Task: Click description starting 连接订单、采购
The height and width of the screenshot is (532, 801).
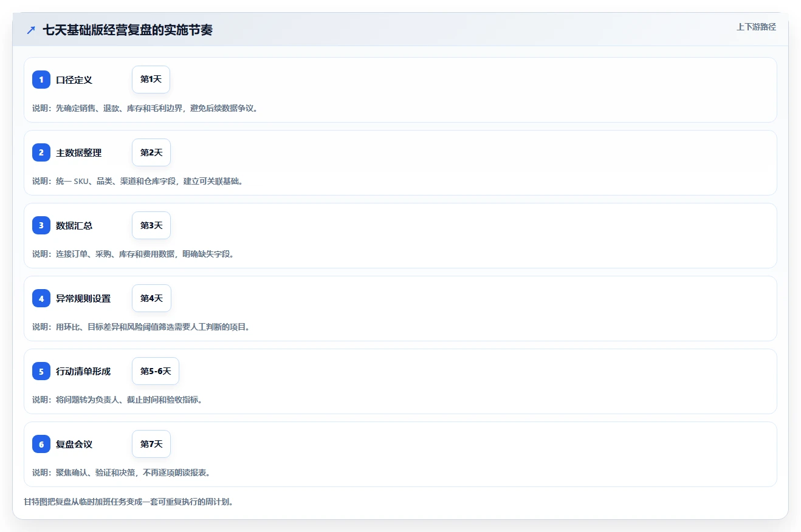Action: click(x=133, y=254)
